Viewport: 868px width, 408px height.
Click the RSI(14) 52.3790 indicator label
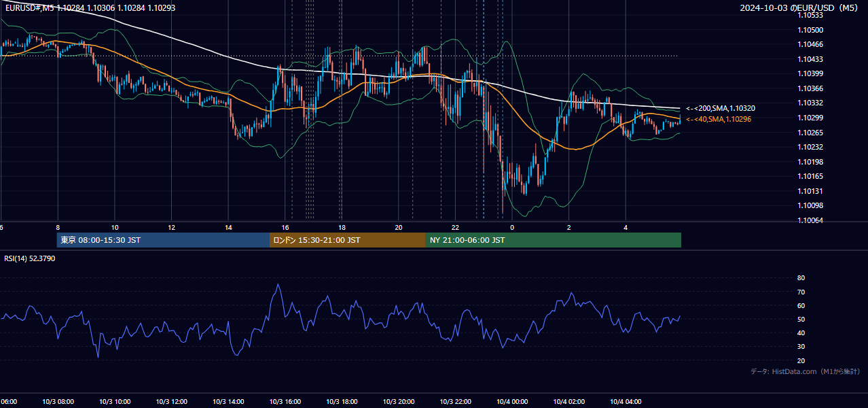click(x=30, y=258)
